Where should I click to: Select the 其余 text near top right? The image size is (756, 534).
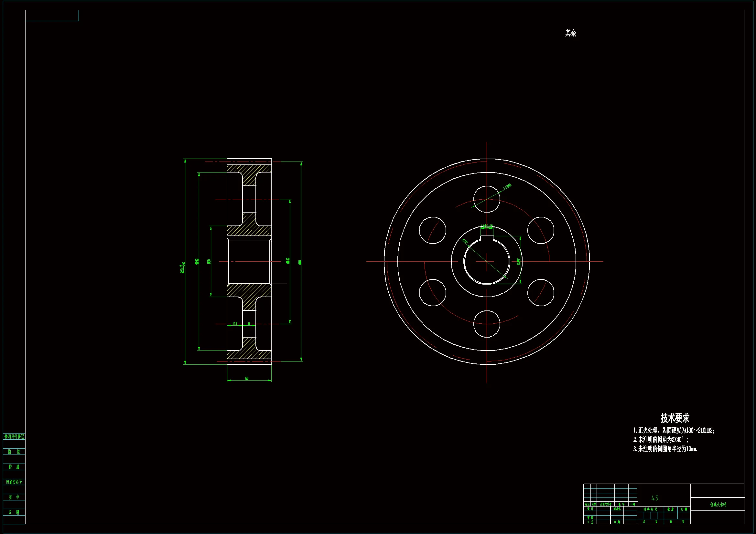pos(571,33)
